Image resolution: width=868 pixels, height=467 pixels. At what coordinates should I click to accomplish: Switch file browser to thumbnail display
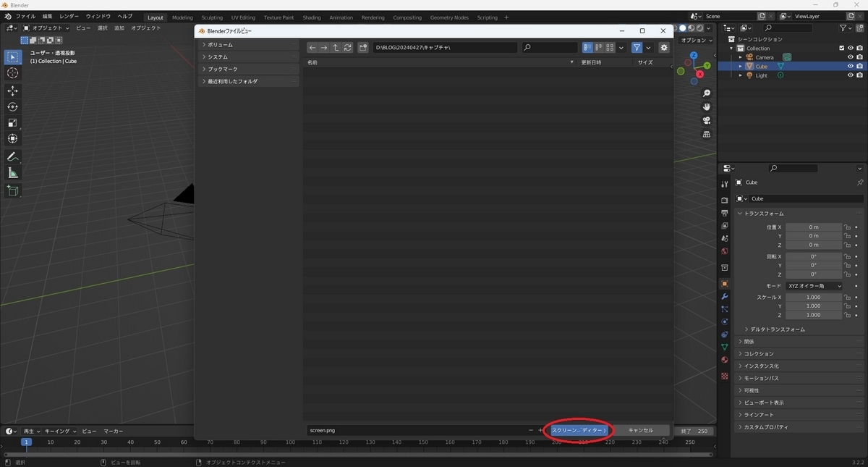tap(610, 48)
